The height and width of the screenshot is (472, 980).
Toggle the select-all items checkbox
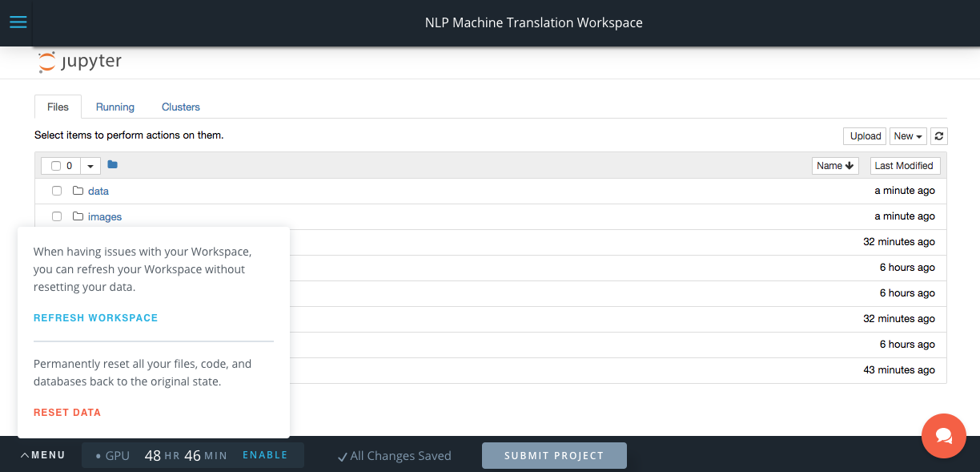coord(56,166)
